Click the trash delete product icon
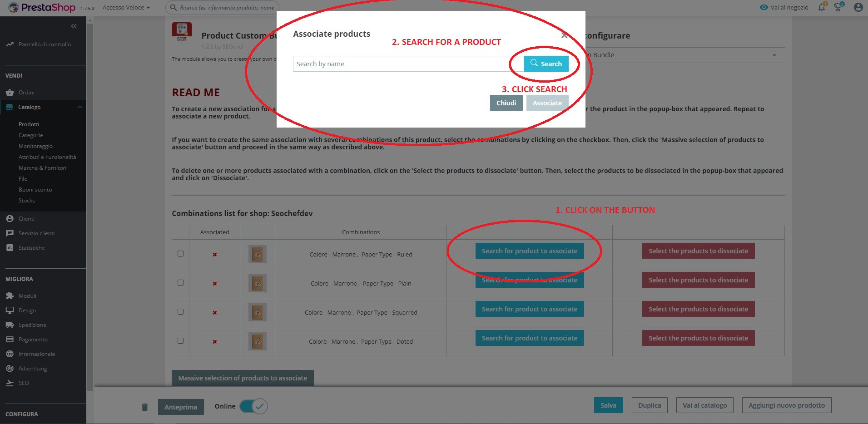 [144, 407]
